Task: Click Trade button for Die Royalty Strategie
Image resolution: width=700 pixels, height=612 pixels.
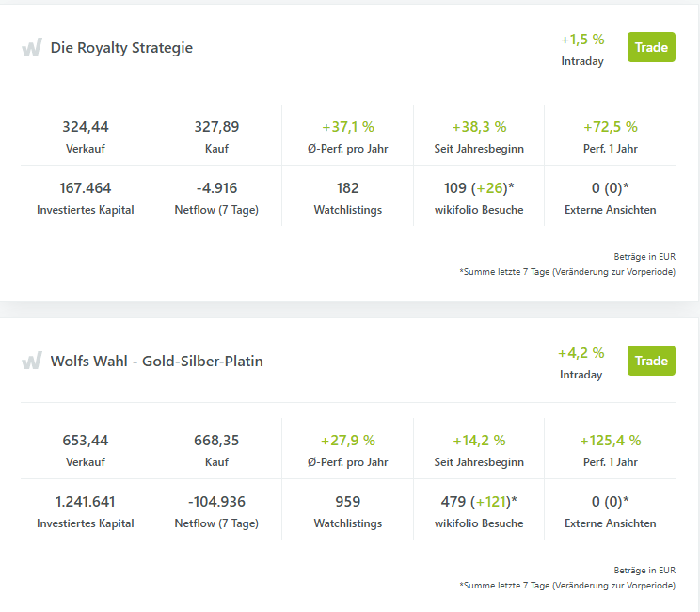Action: [x=651, y=47]
